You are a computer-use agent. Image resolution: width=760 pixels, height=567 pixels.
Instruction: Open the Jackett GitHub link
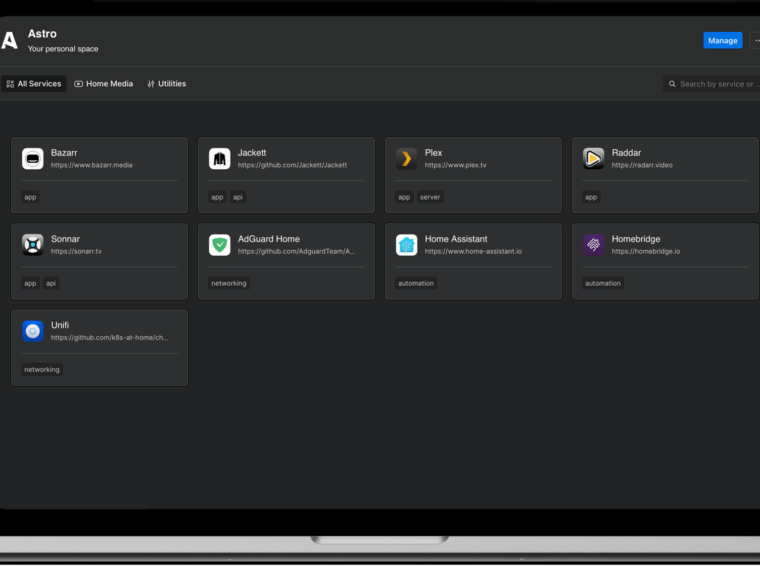pos(292,165)
